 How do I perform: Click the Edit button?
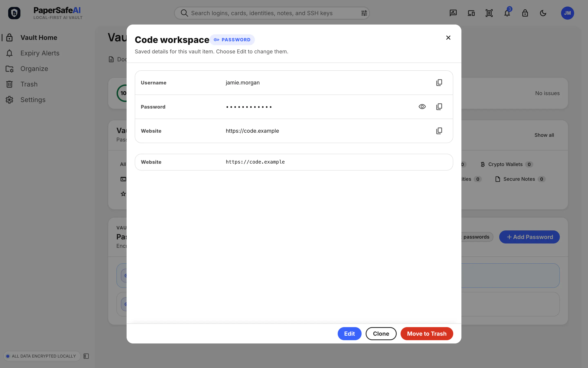tap(349, 333)
